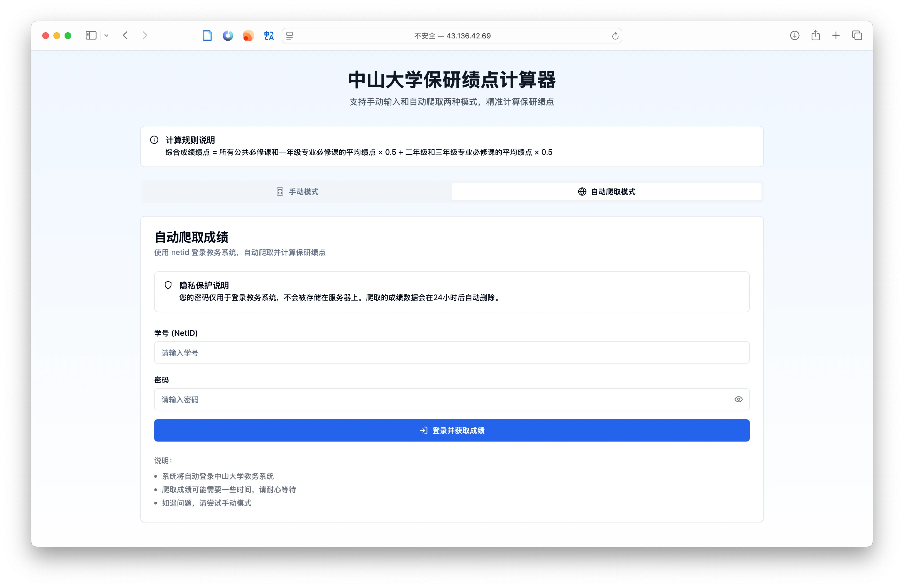904x588 pixels.
Task: Open a new tab with plus icon
Action: (836, 36)
